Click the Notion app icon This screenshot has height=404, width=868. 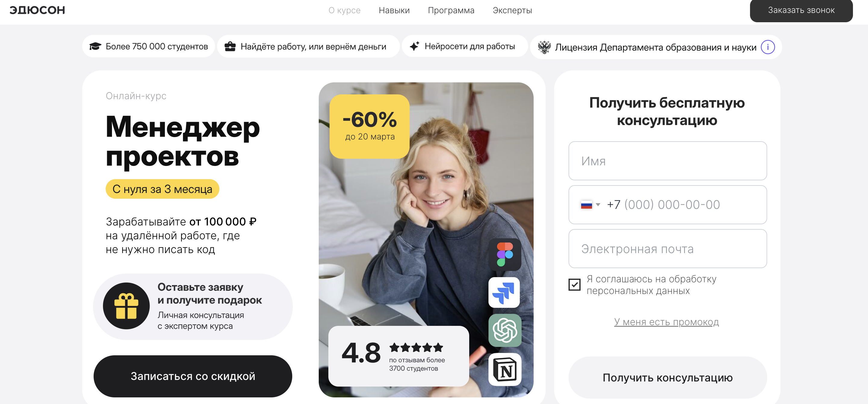pos(504,370)
